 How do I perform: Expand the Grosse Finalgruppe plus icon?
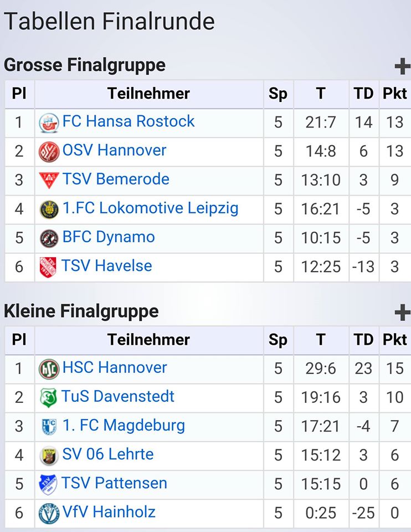(403, 66)
